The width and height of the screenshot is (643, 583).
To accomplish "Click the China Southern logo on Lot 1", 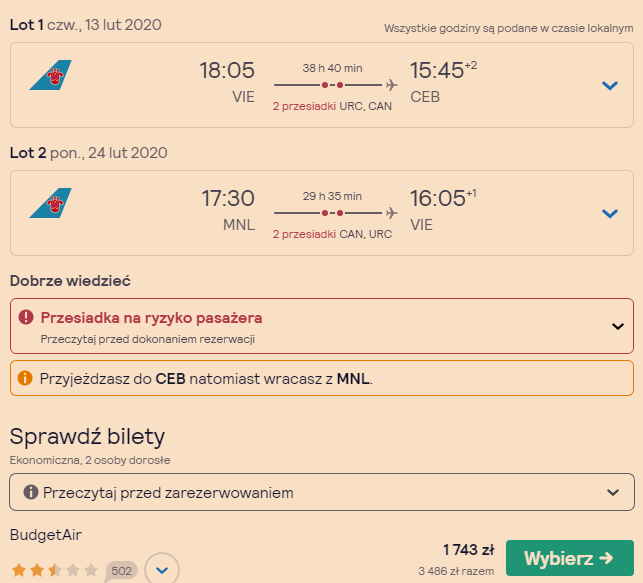I will (50, 75).
